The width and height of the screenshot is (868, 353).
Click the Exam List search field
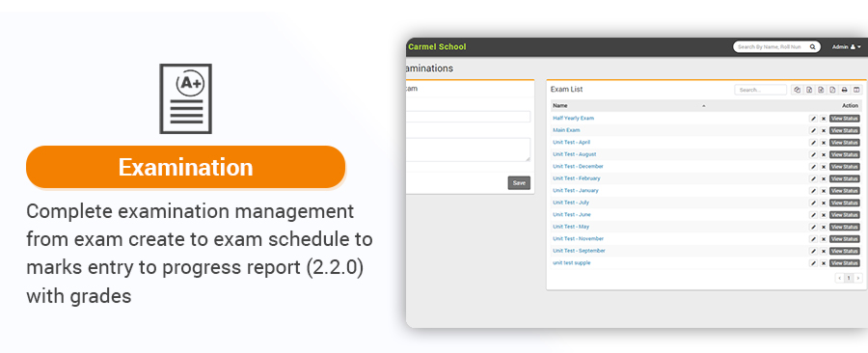(x=760, y=90)
